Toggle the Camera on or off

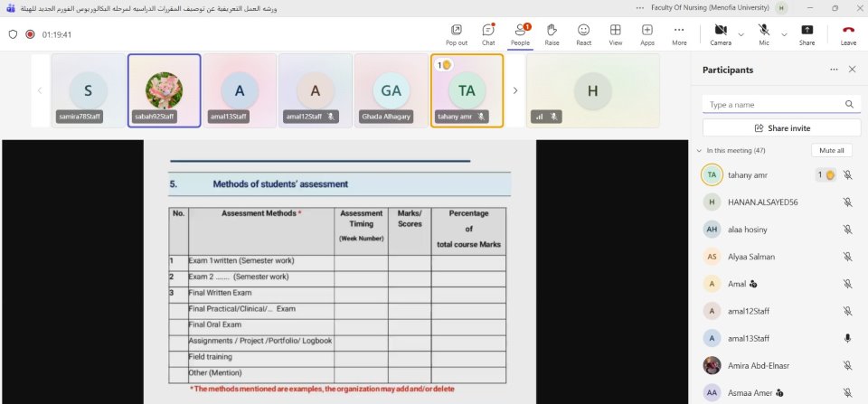click(720, 34)
